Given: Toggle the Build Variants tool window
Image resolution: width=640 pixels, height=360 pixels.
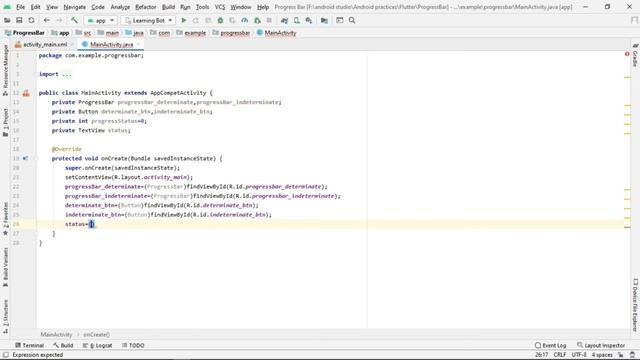Looking at the screenshot, I should click(5, 267).
